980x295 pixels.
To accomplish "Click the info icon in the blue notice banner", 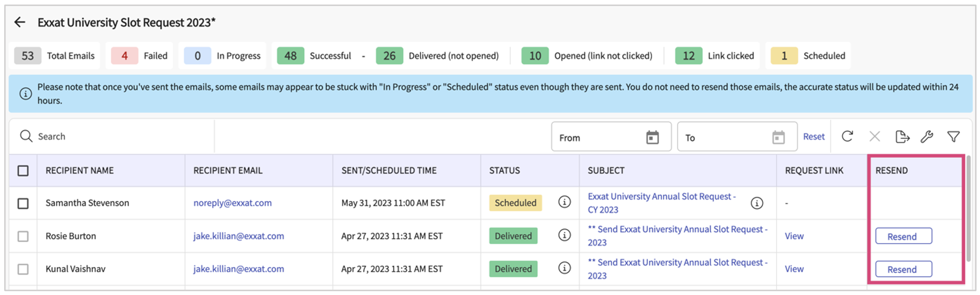I will point(25,94).
